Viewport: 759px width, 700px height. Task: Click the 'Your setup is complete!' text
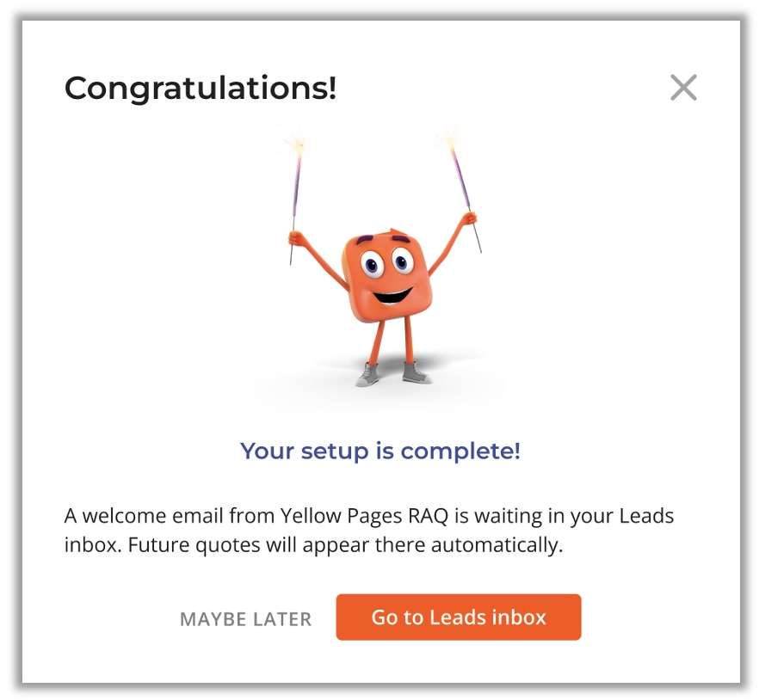380,451
